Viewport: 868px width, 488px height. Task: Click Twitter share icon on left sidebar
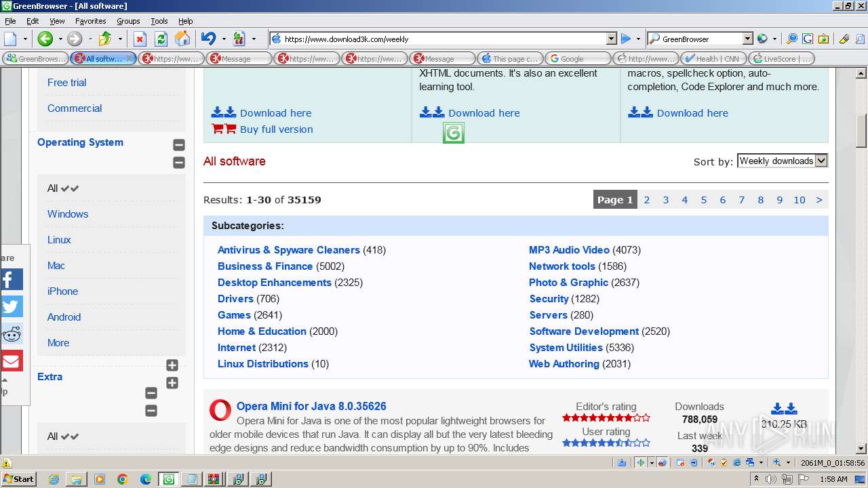(x=12, y=306)
